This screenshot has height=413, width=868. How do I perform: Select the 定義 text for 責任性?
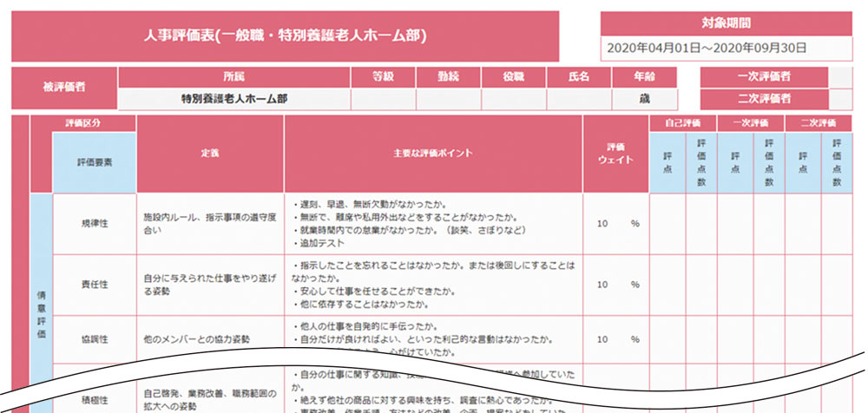tap(210, 285)
